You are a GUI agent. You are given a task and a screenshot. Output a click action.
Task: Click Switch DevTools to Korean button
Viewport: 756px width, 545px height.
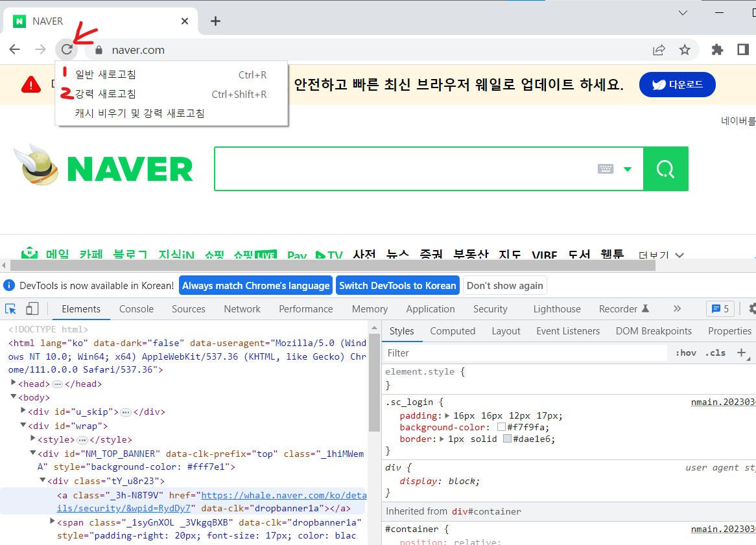click(x=397, y=285)
